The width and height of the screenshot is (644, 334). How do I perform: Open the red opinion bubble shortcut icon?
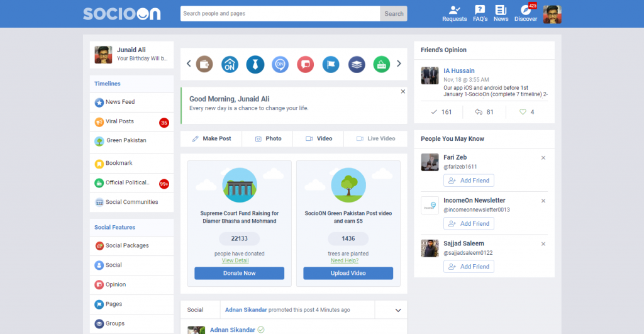[306, 64]
